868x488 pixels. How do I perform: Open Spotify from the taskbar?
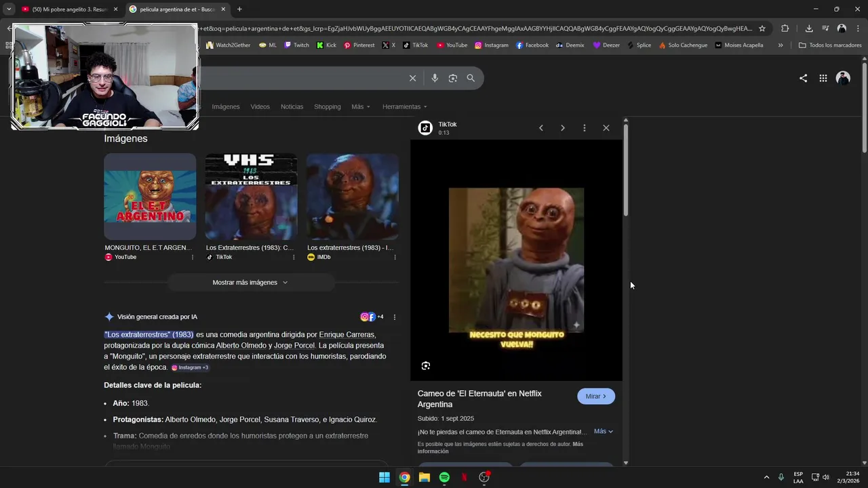coord(444,477)
